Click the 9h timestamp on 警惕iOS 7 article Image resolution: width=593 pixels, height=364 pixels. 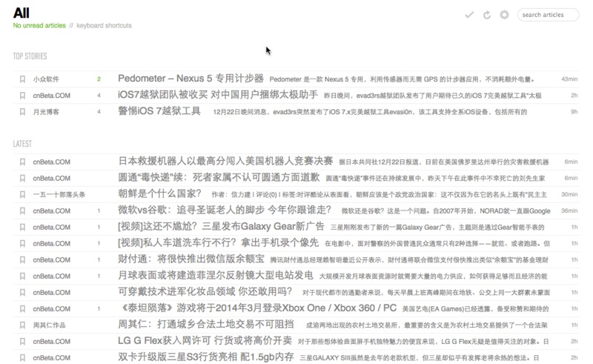(x=574, y=112)
